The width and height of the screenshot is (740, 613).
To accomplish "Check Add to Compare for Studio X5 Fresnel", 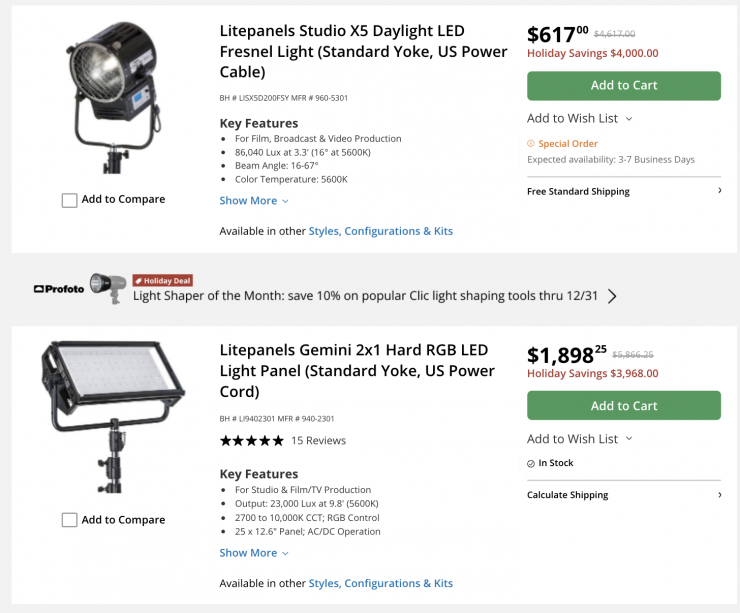I will pyautogui.click(x=70, y=200).
